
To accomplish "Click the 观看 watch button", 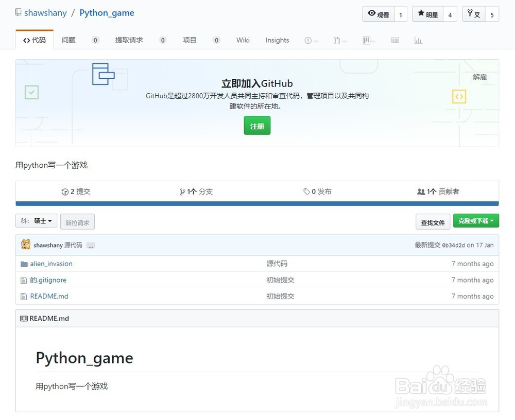I will 379,14.
